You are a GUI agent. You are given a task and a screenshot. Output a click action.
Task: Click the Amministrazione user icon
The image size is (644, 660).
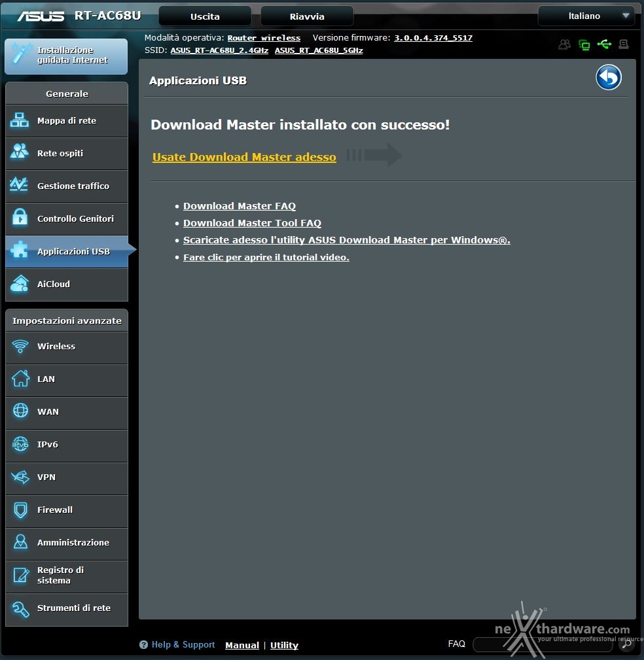point(20,542)
